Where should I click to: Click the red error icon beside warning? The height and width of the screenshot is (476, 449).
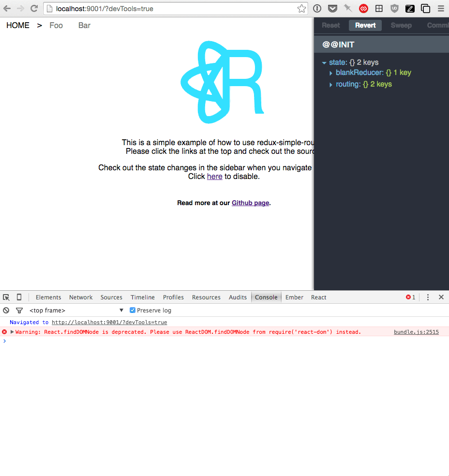pos(4,332)
